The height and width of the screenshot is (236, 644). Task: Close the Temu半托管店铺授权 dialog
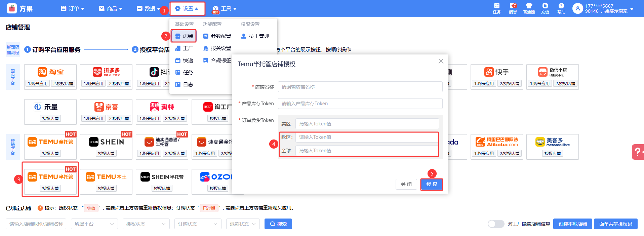[x=441, y=61]
